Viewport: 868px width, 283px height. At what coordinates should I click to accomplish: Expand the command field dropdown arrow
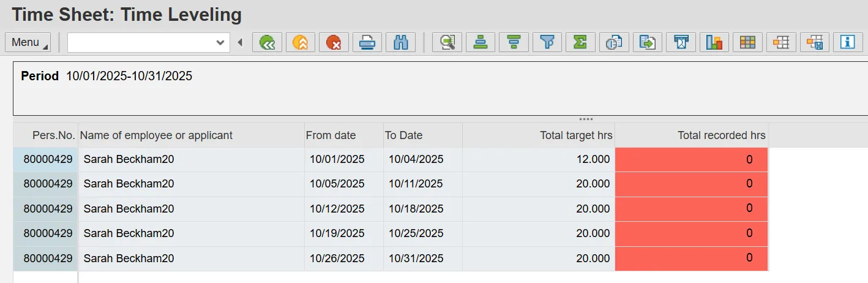[220, 42]
